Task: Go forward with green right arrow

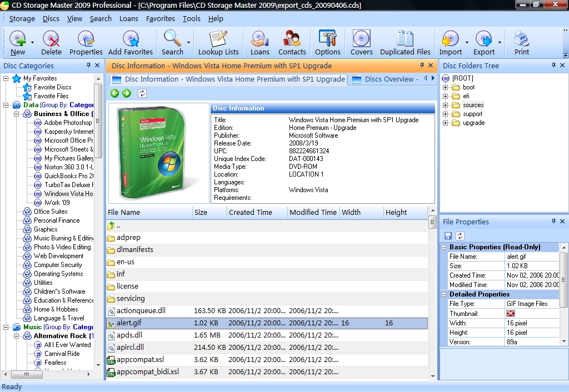Action: 126,93
